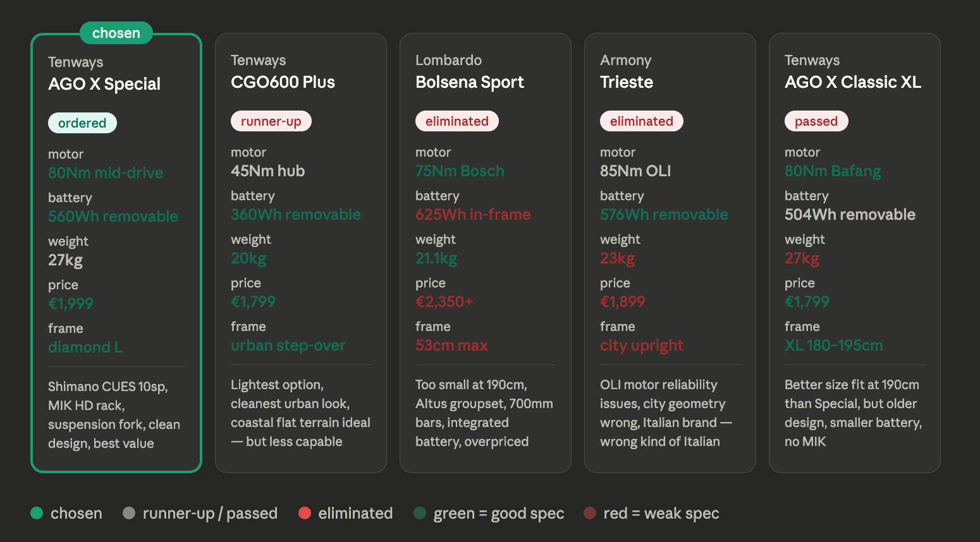980x542 pixels.
Task: Select the AGO X Classic XL title
Action: [x=853, y=82]
